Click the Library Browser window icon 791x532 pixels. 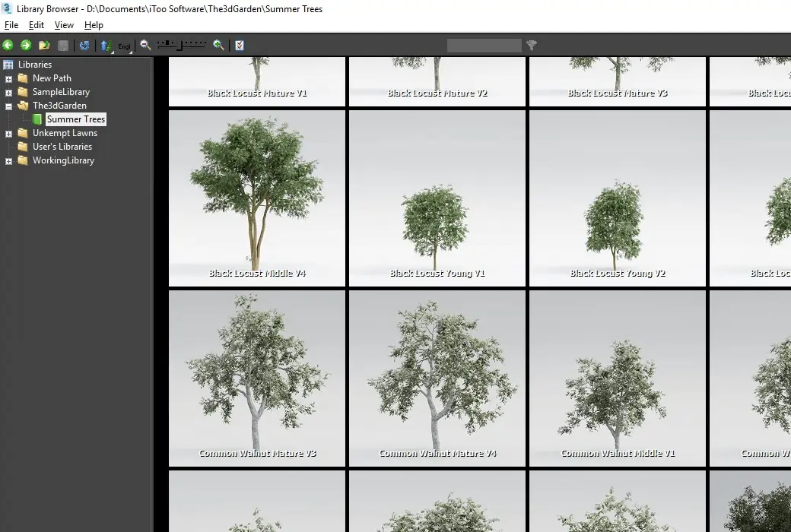[x=7, y=8]
